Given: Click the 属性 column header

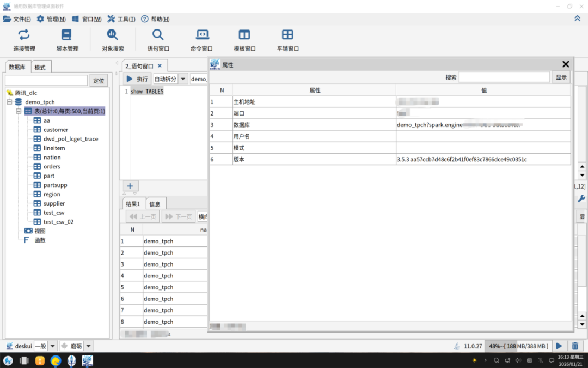Looking at the screenshot, I should [x=314, y=90].
